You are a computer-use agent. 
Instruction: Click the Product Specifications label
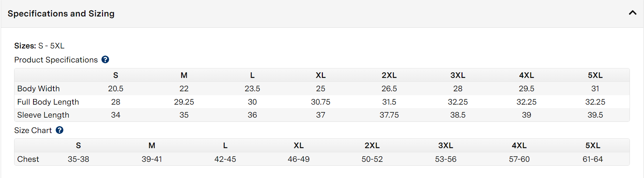[56, 60]
